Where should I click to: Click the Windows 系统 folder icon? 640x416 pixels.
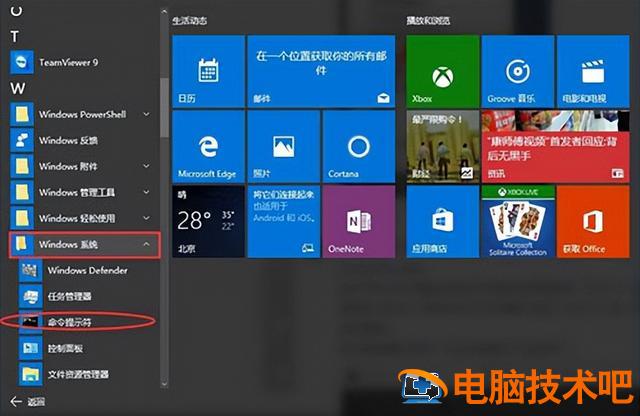tap(22, 244)
